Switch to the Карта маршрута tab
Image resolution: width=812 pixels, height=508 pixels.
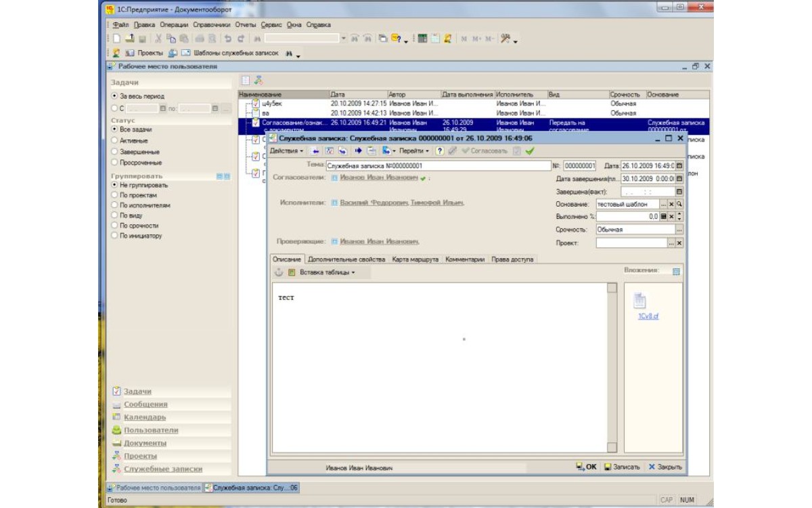415,259
